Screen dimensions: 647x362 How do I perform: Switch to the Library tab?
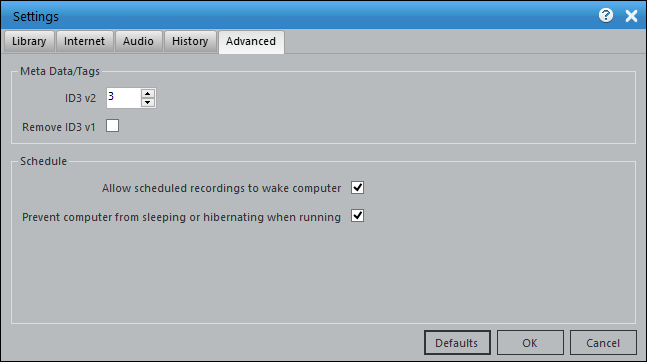pyautogui.click(x=29, y=41)
